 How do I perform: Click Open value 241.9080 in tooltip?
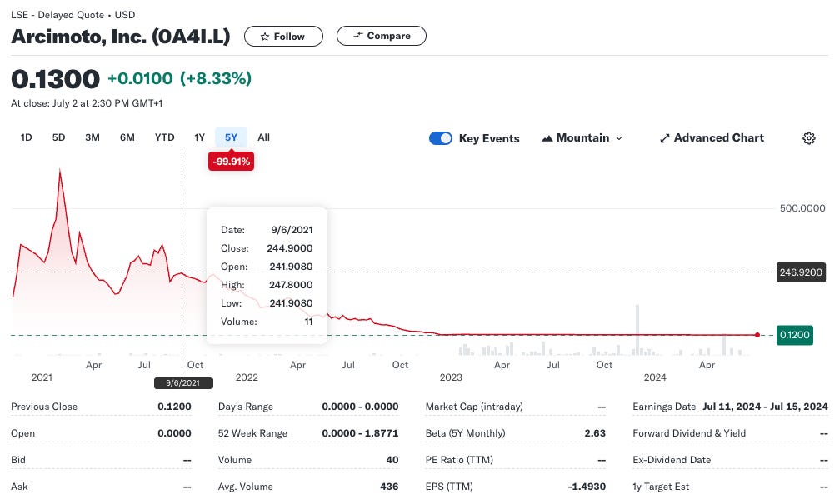[x=291, y=267]
